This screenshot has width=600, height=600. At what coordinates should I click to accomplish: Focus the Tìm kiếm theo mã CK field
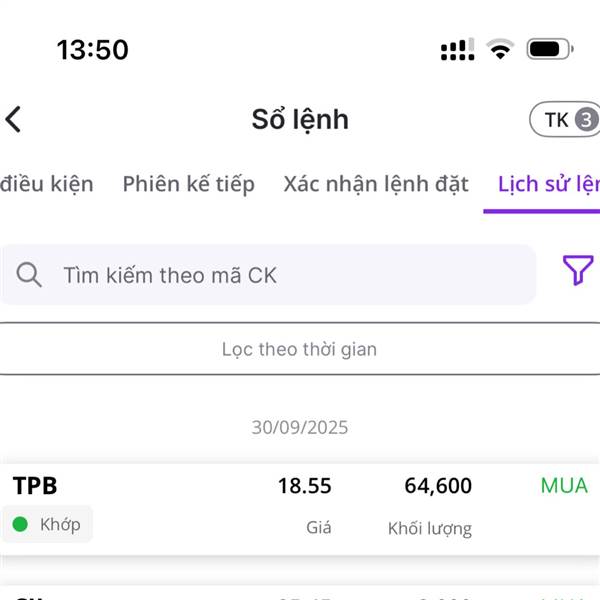pyautogui.click(x=268, y=275)
